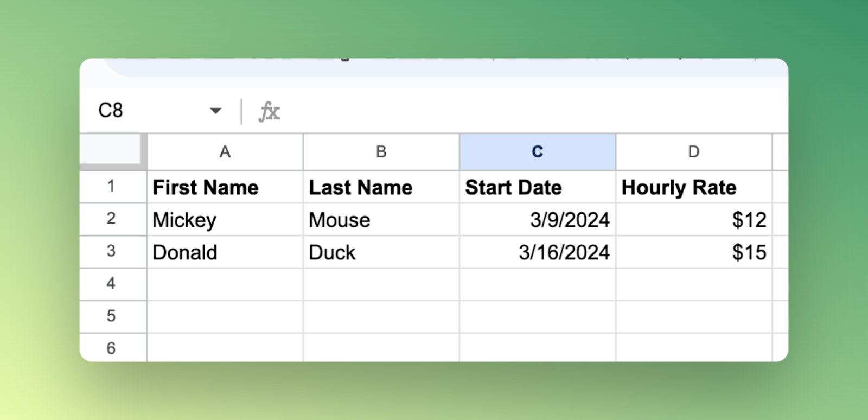Select column A header
The height and width of the screenshot is (420, 868).
tap(225, 152)
